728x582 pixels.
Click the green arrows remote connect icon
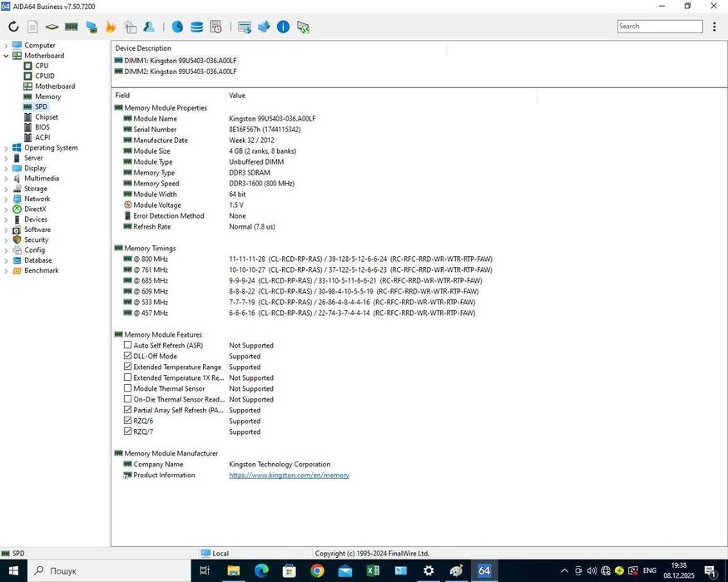303,27
